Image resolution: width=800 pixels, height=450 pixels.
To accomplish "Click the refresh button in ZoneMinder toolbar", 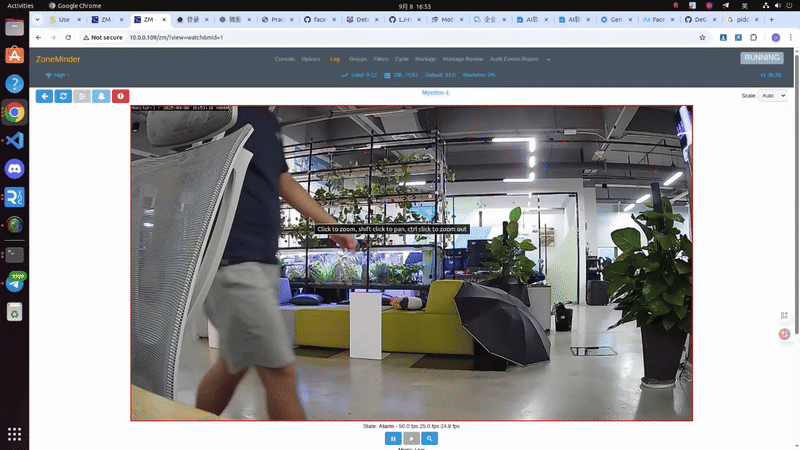I will pos(63,96).
